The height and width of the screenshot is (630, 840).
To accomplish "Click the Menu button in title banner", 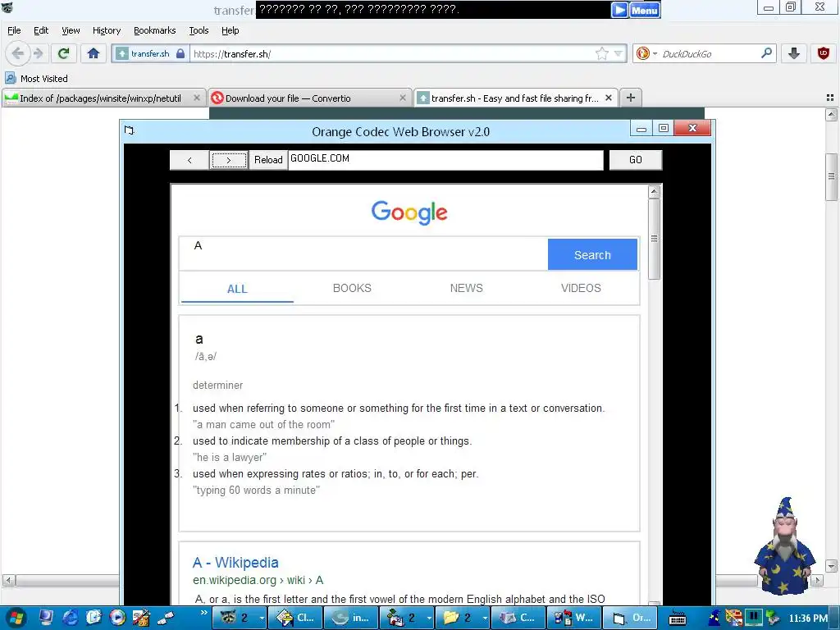I will 645,10.
